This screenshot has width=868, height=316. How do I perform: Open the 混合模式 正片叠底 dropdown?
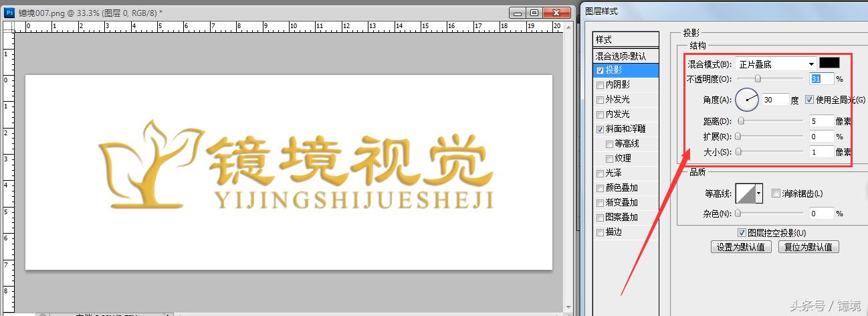tap(776, 64)
